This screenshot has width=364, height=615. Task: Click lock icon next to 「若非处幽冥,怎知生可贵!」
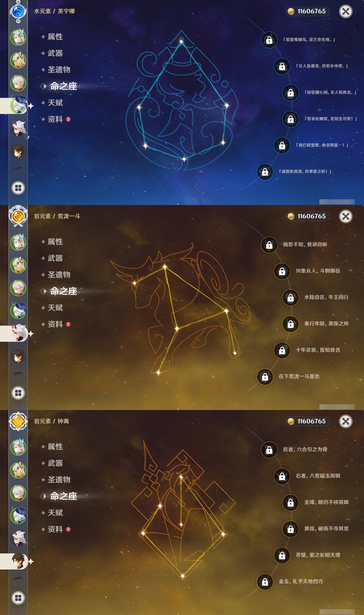(x=290, y=119)
